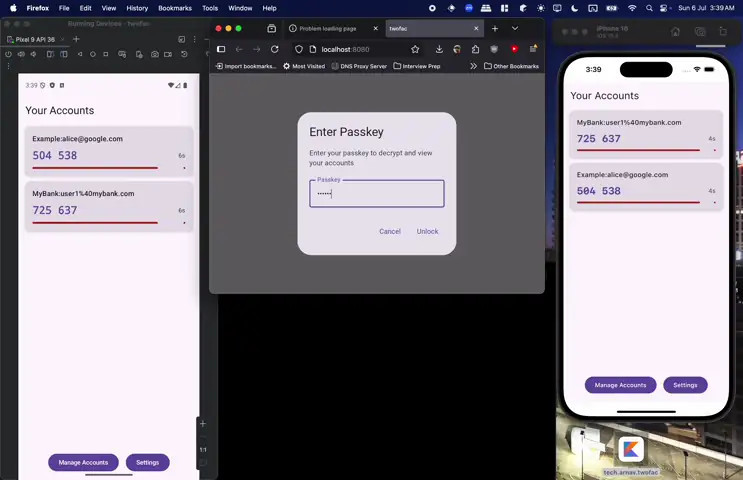743x480 pixels.
Task: Reload the localhost page in Firefox
Action: coord(274,49)
